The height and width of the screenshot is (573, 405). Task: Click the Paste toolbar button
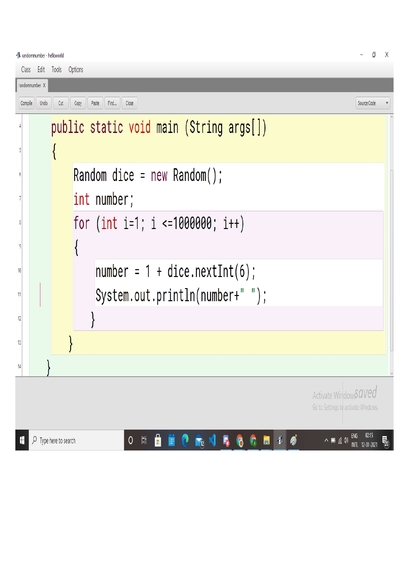click(x=95, y=103)
